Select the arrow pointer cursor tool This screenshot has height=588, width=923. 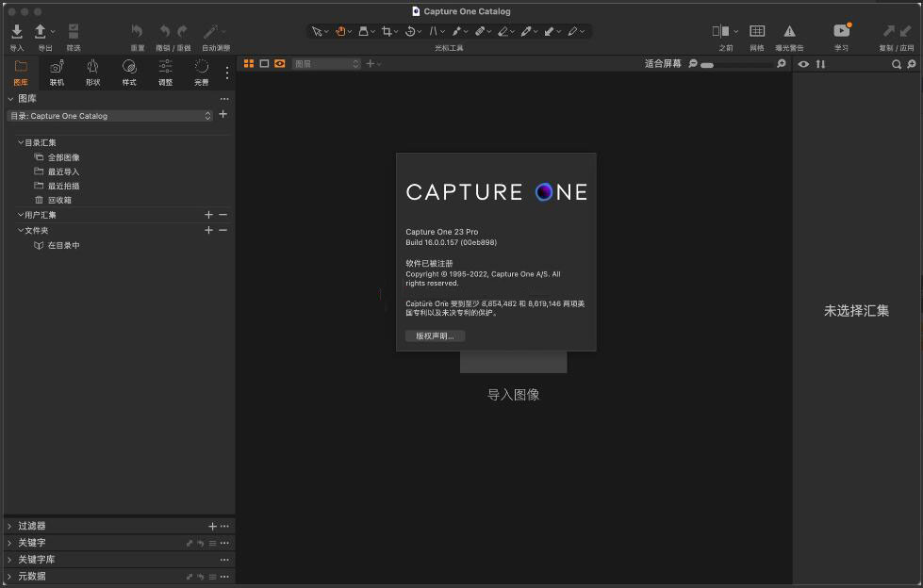tap(317, 31)
